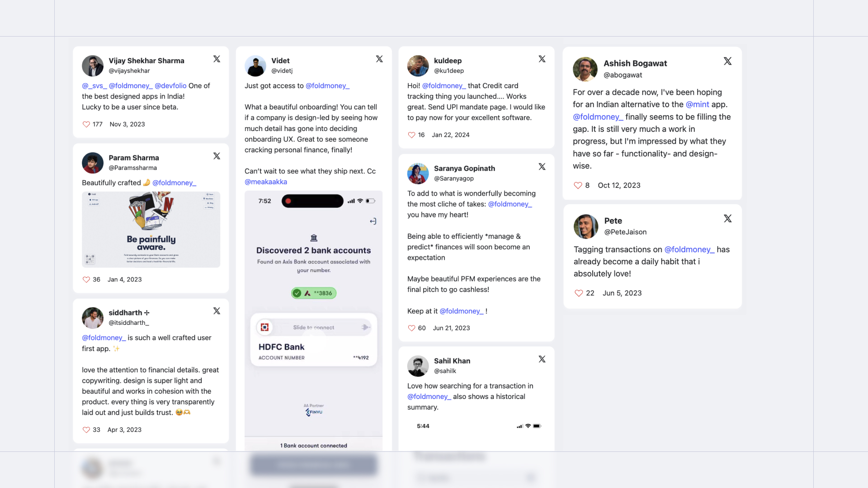Open X logo on Videt's tweet card
Image resolution: width=868 pixels, height=488 pixels.
tap(380, 59)
